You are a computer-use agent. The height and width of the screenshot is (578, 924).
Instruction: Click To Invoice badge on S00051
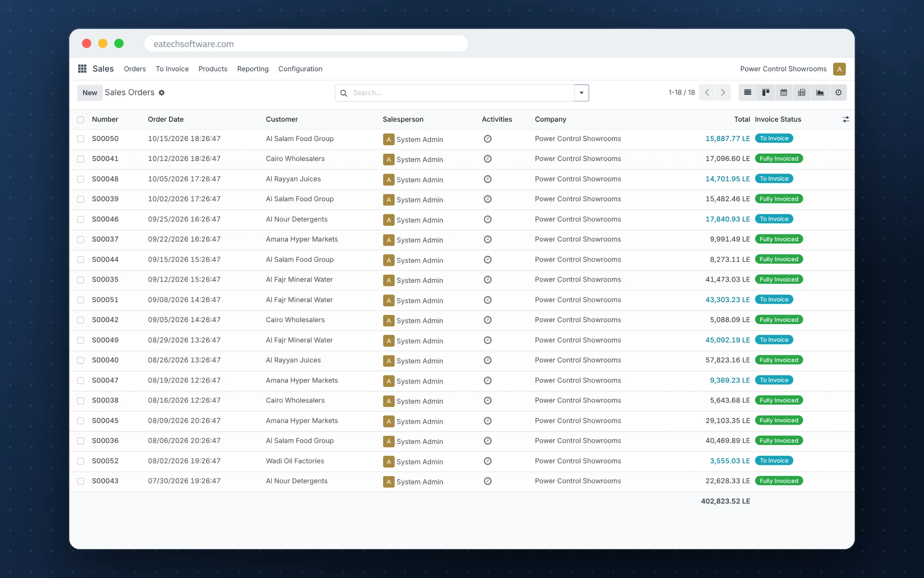click(774, 299)
